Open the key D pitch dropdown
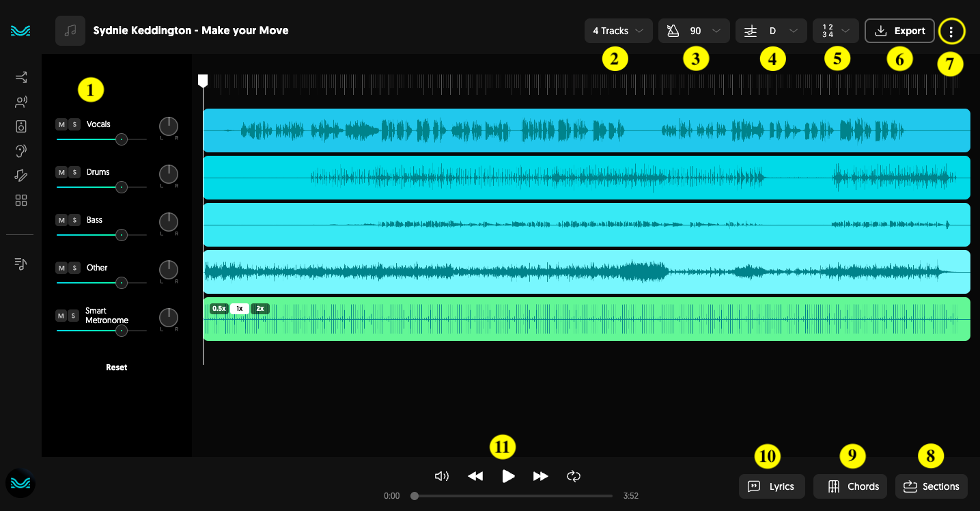The height and width of the screenshot is (511, 980). point(771,31)
